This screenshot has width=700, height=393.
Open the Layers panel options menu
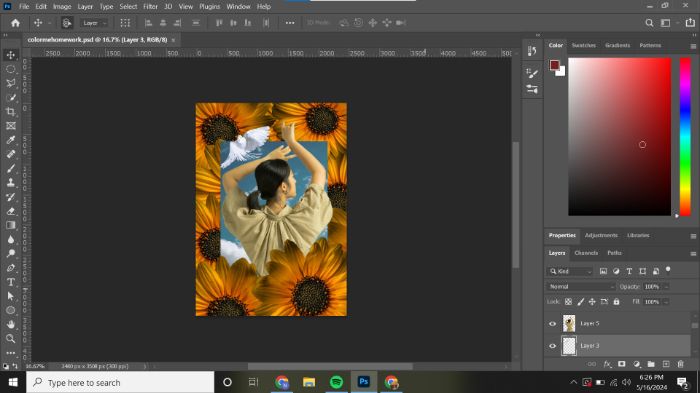(693, 254)
